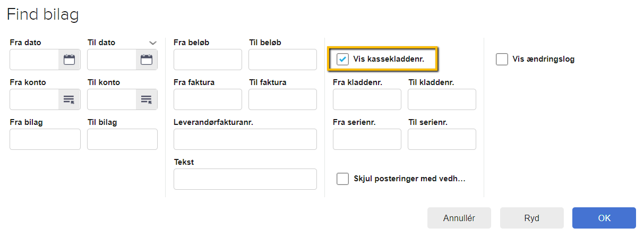Open the Til dato calendar picker
This screenshot has height=236, width=644.
coord(147,60)
